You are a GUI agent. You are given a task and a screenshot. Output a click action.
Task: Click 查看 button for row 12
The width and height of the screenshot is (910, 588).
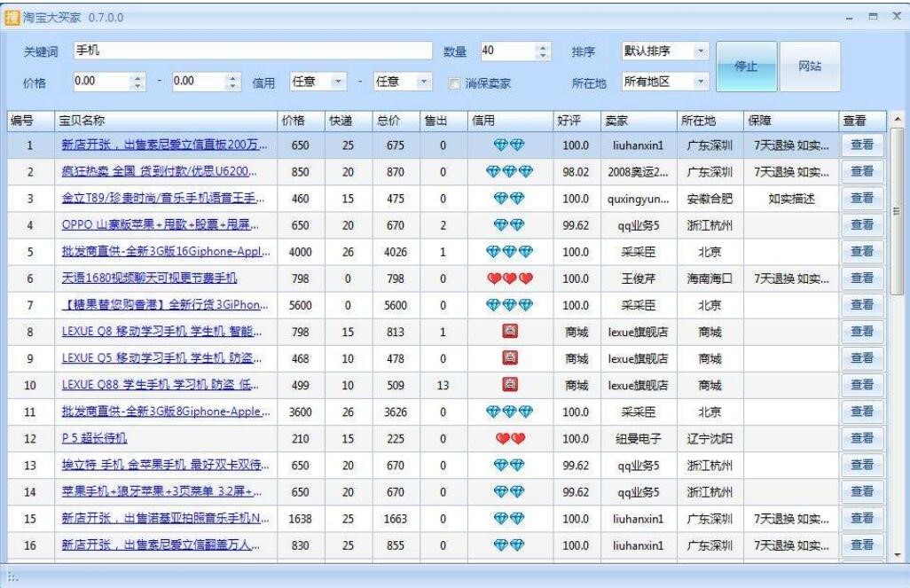pyautogui.click(x=862, y=438)
